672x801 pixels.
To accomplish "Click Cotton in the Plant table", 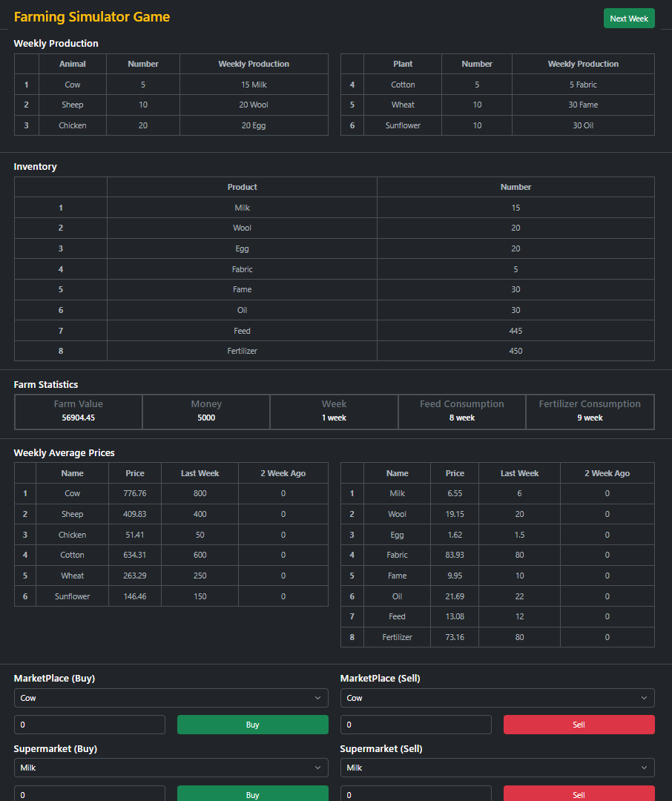I will 403,85.
